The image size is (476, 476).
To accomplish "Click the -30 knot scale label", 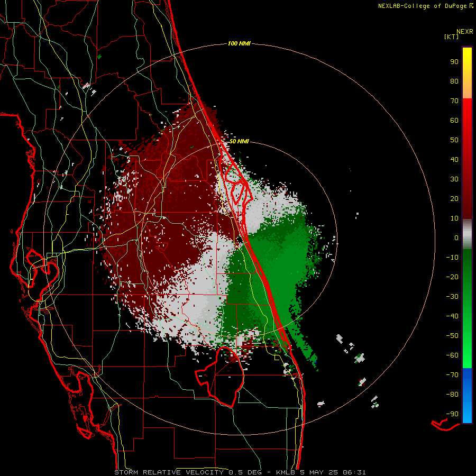I will click(x=452, y=297).
